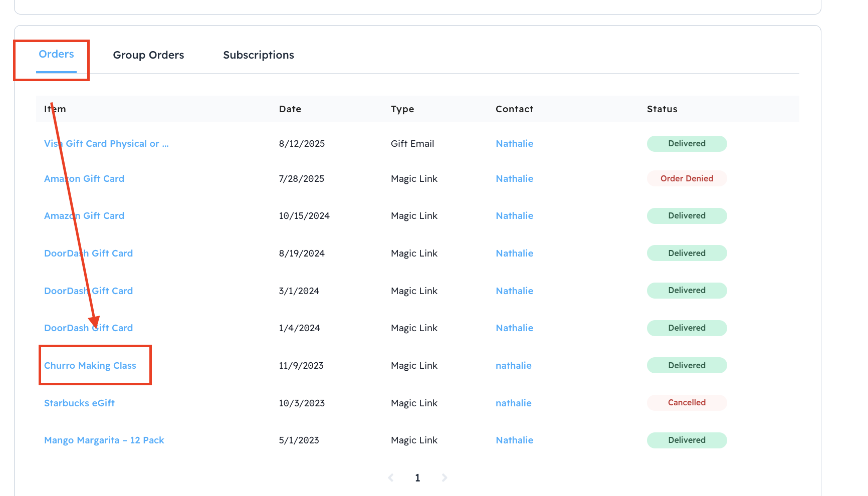The width and height of the screenshot is (868, 496).
Task: Open the Subscriptions tab
Action: tap(258, 55)
